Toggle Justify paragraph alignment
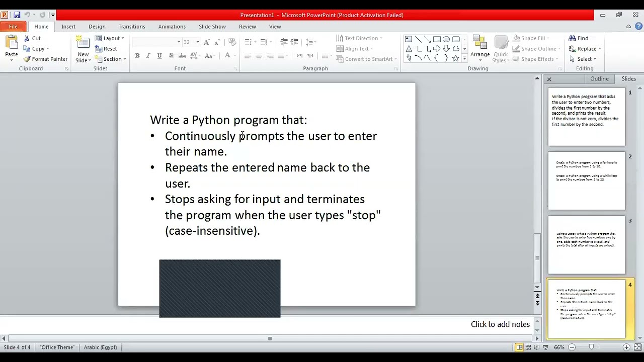The image size is (644, 362). click(281, 56)
